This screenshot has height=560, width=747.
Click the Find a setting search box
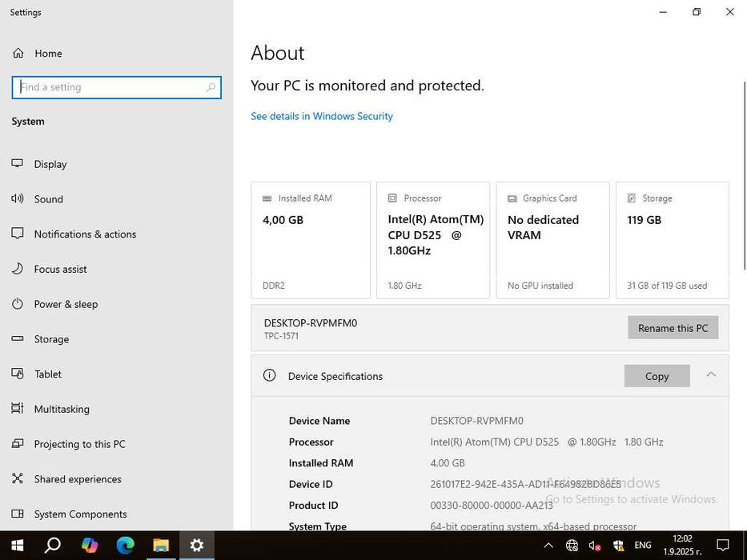(x=116, y=87)
